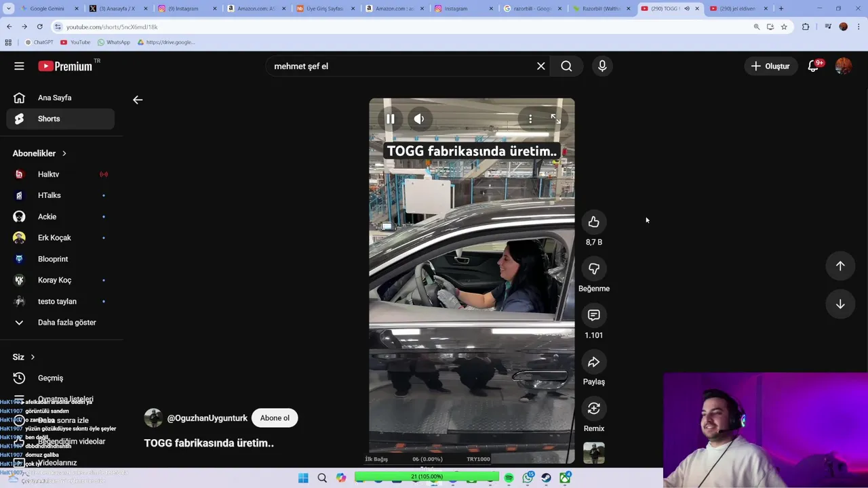Open the Chrome tab search dropdown

coord(8,8)
